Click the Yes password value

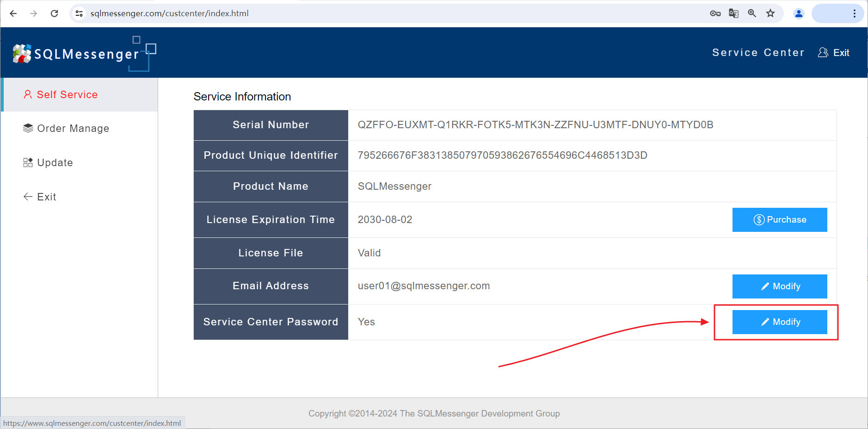click(x=366, y=322)
